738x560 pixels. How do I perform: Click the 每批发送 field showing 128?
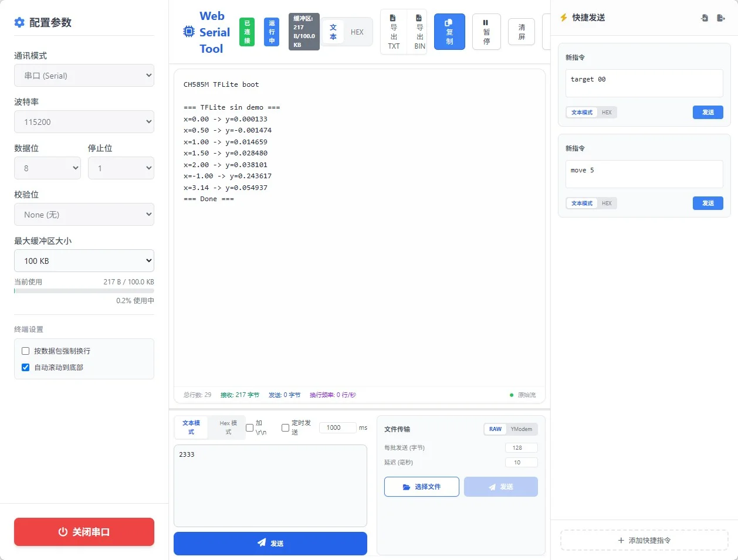521,448
